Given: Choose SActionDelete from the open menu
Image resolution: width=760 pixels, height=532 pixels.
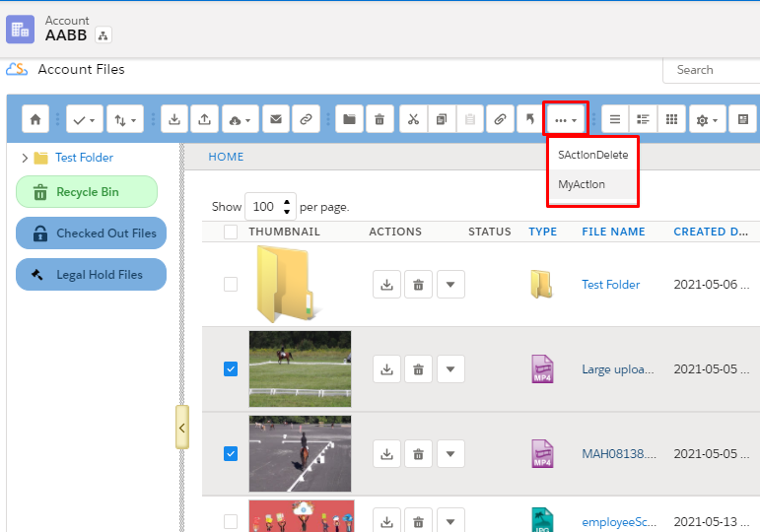Looking at the screenshot, I should 592,155.
